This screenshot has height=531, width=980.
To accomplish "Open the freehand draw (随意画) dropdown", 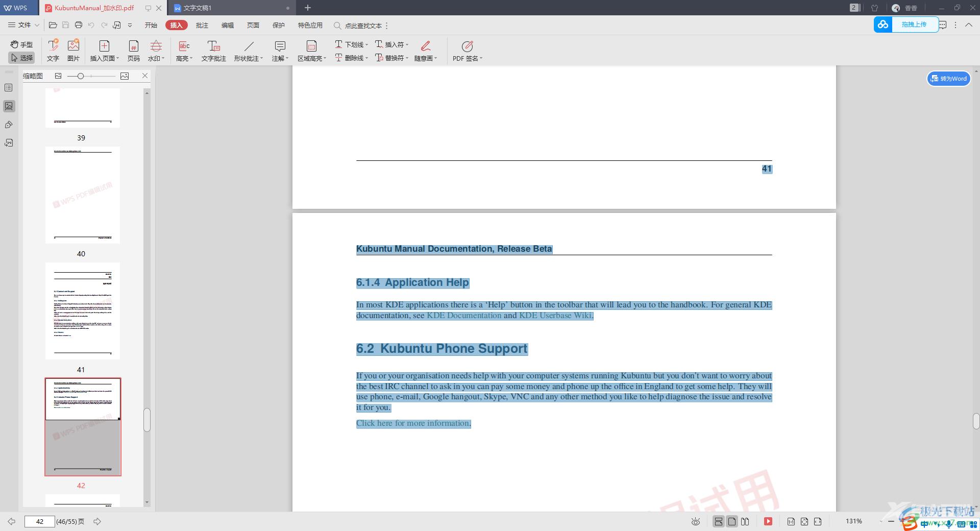I will click(426, 51).
